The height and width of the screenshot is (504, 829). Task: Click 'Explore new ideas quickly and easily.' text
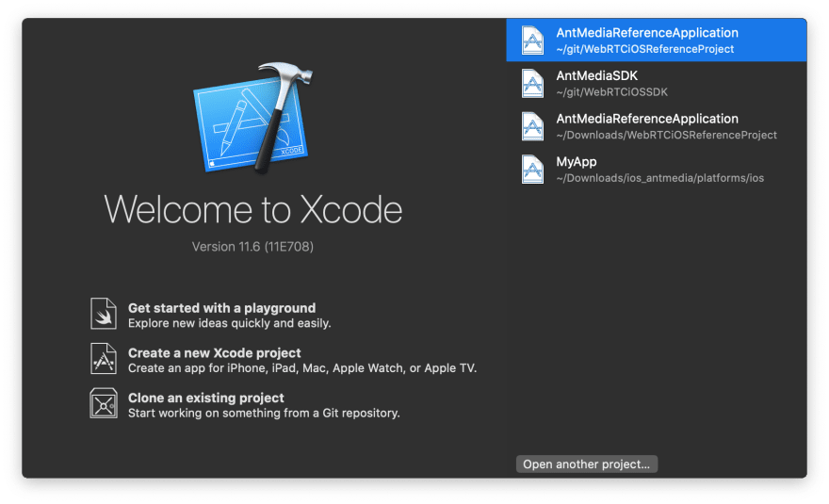[x=230, y=323]
